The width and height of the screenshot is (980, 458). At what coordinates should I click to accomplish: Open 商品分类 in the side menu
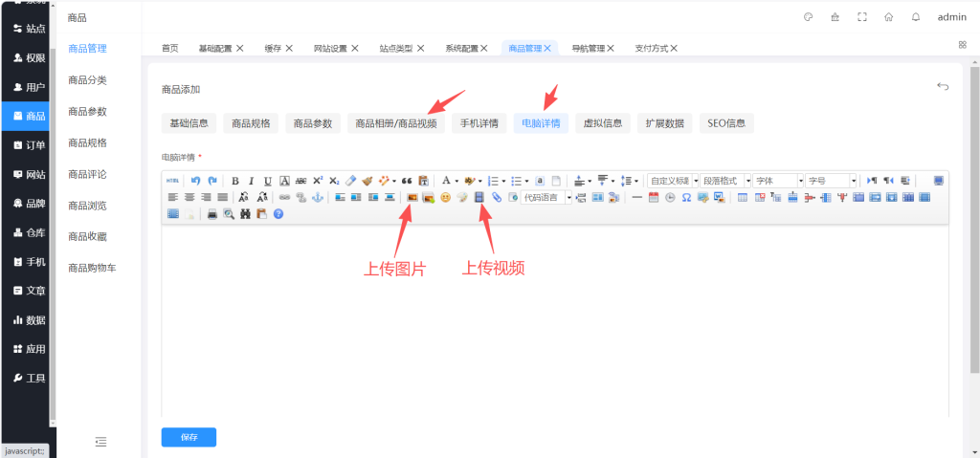pyautogui.click(x=87, y=80)
